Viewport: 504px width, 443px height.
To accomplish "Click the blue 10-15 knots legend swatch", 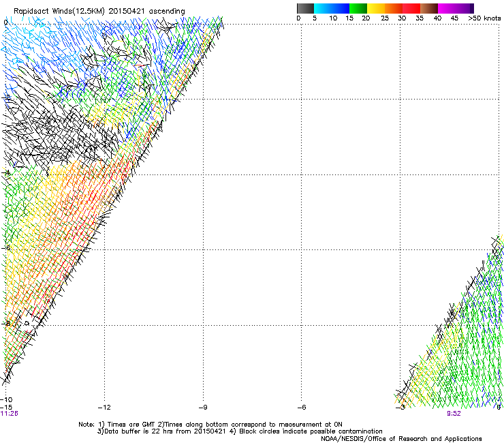I will (x=341, y=8).
